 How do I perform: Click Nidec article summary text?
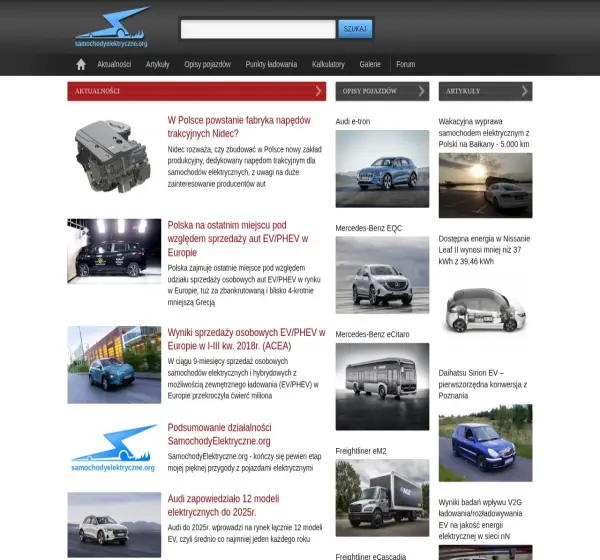tap(245, 167)
